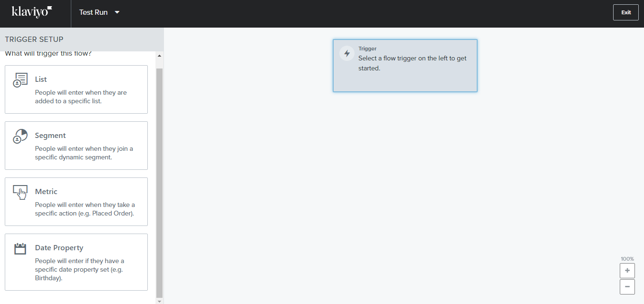Open the Test Run dropdown
The image size is (644, 304).
pos(99,12)
